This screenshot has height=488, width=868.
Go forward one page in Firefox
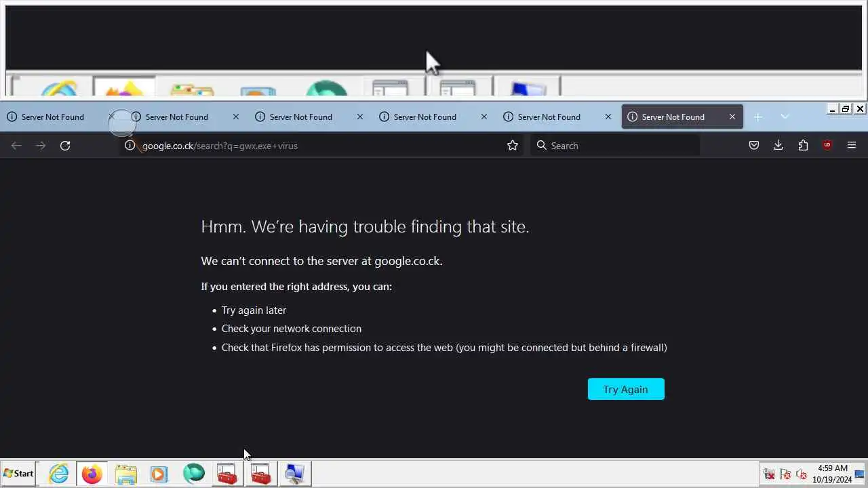41,145
